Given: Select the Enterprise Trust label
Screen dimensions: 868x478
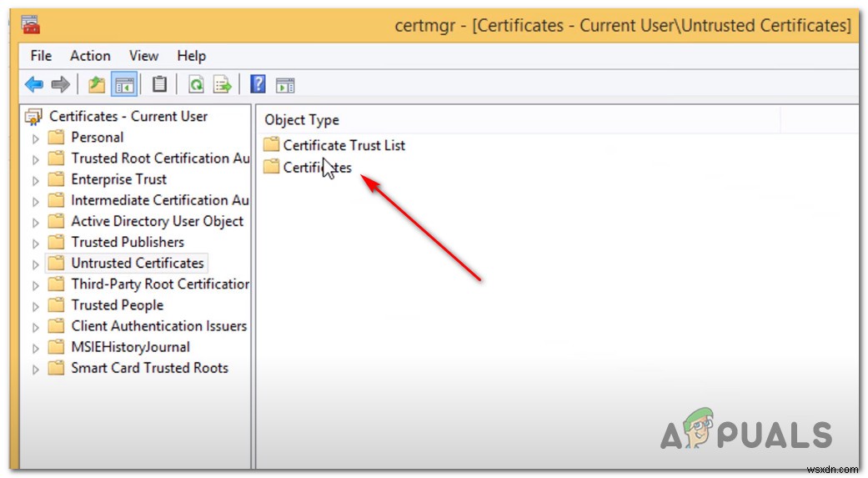Looking at the screenshot, I should click(x=119, y=179).
